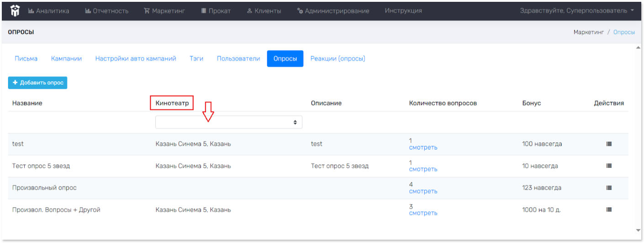The width and height of the screenshot is (644, 243).
Task: Click смотреть link for Произвольный опрос
Action: pyautogui.click(x=423, y=191)
